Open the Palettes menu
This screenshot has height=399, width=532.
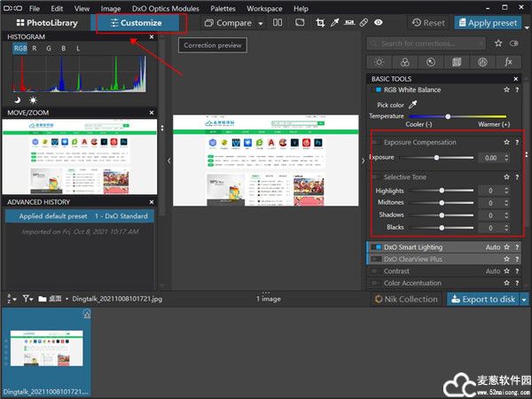point(223,7)
